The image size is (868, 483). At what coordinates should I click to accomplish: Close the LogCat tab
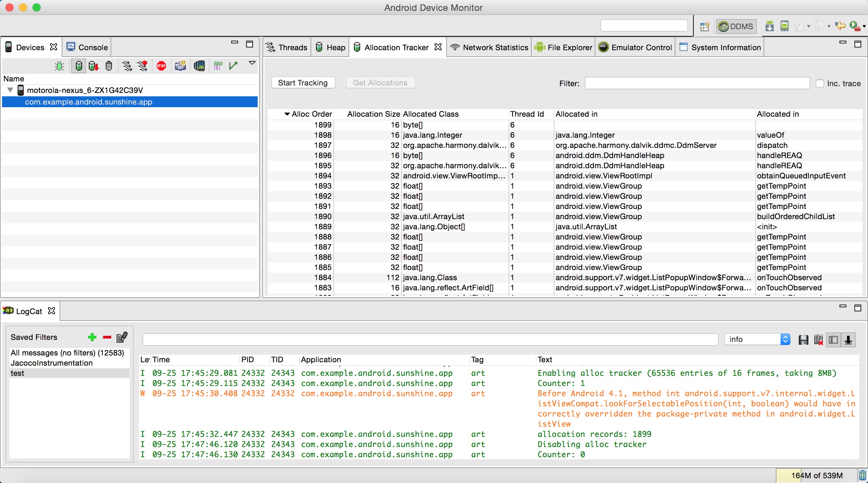point(52,311)
